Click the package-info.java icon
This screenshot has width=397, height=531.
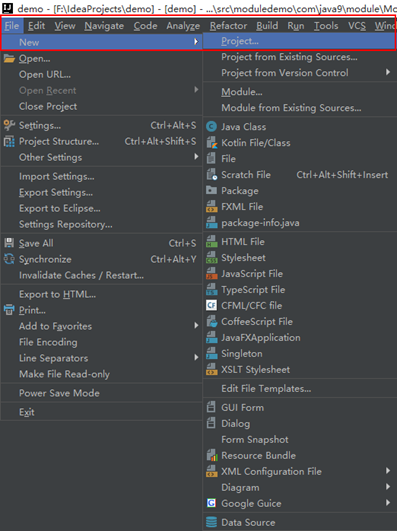[211, 222]
